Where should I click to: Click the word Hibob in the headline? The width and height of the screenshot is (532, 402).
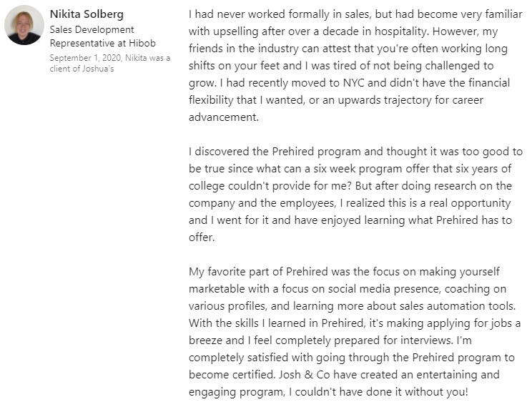[x=141, y=43]
